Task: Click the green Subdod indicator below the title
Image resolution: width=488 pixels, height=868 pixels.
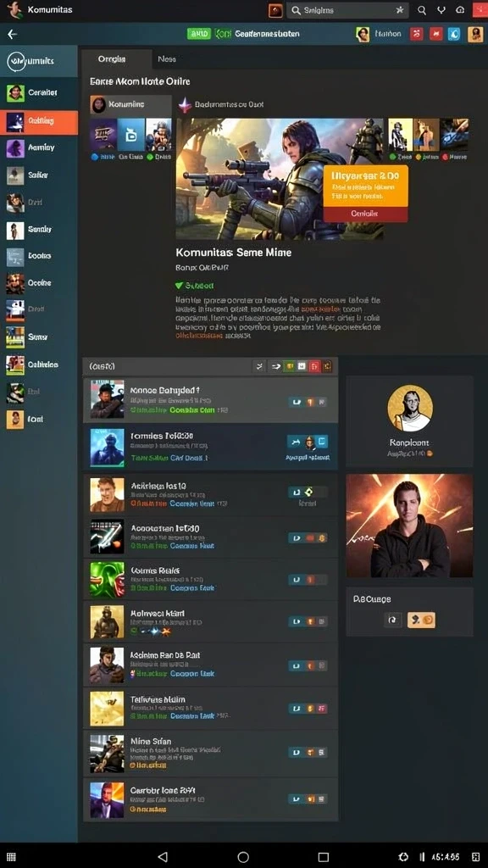Action: [194, 286]
